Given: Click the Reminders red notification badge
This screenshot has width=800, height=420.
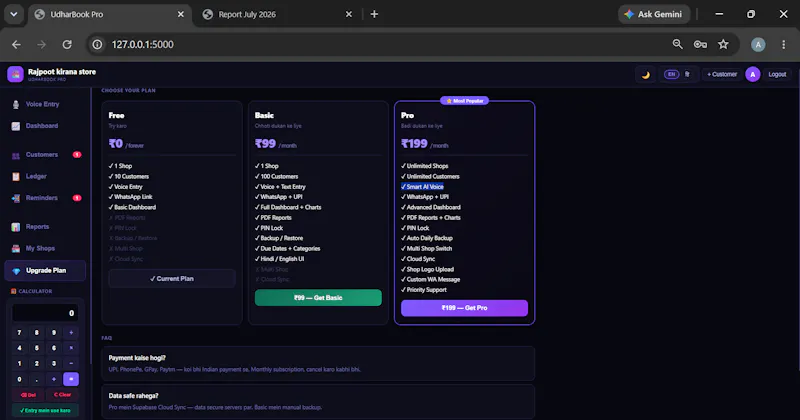Looking at the screenshot, I should pyautogui.click(x=77, y=198).
